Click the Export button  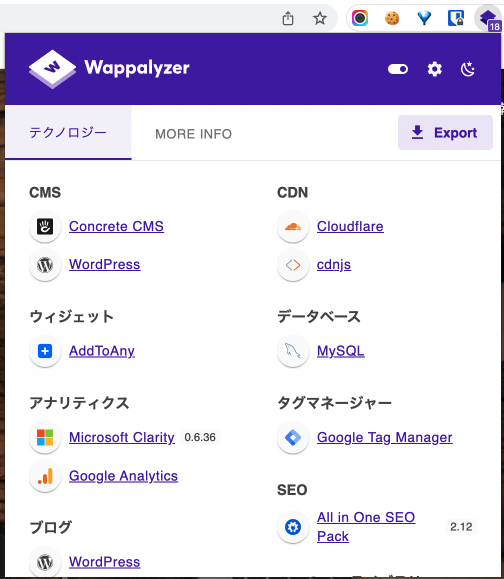click(x=445, y=133)
